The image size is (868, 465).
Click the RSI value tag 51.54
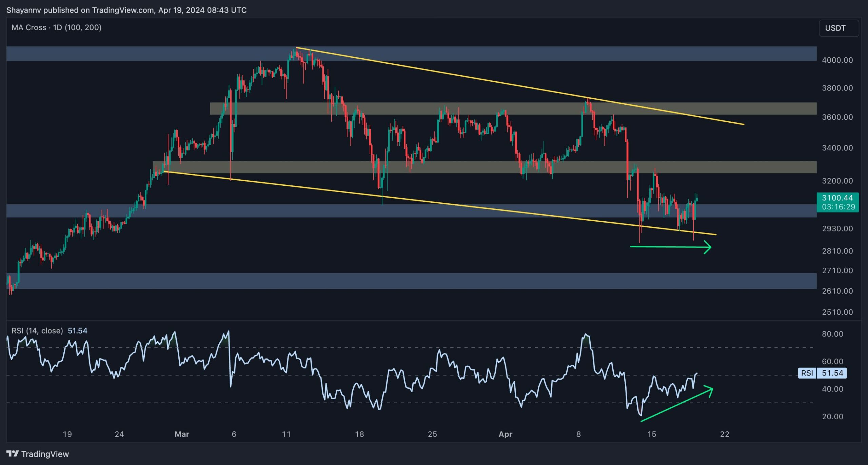click(832, 373)
